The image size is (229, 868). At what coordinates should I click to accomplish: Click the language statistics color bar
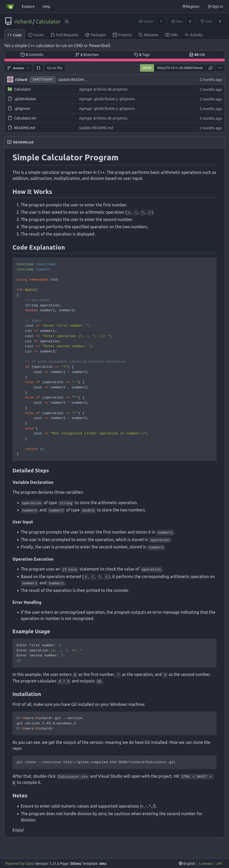pos(114,60)
